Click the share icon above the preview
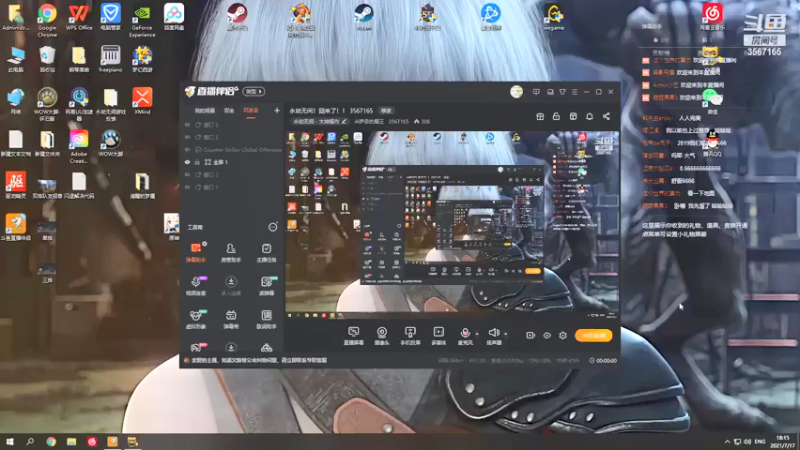Image resolution: width=800 pixels, height=450 pixels. tap(606, 116)
